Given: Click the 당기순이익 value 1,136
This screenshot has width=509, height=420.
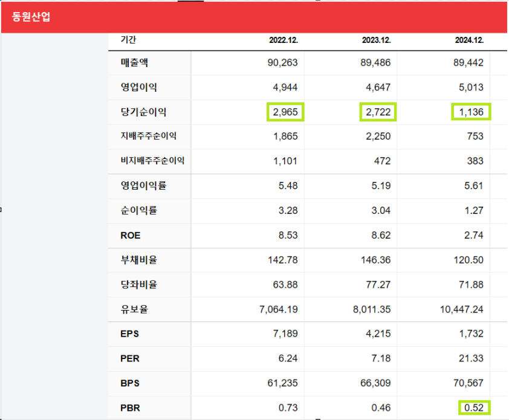Looking at the screenshot, I should [471, 112].
